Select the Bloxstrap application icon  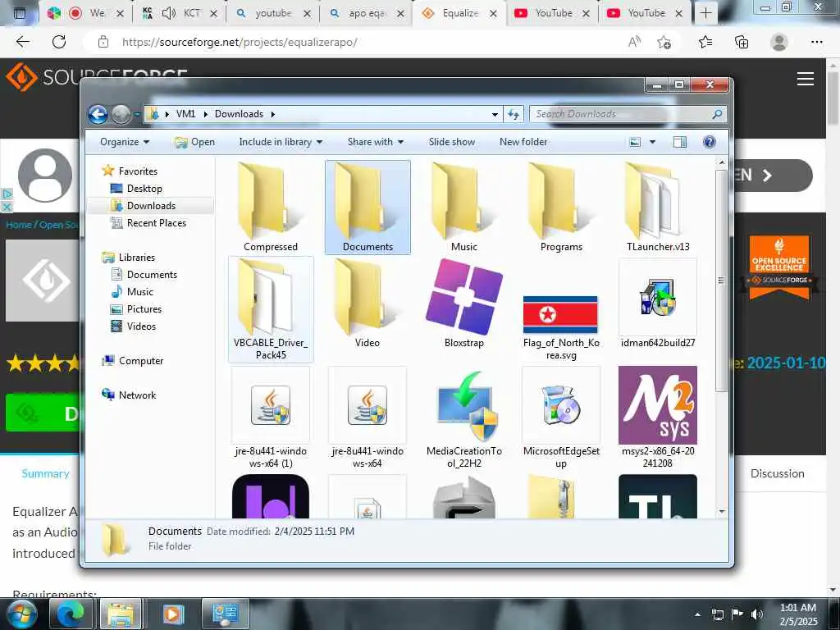[464, 304]
